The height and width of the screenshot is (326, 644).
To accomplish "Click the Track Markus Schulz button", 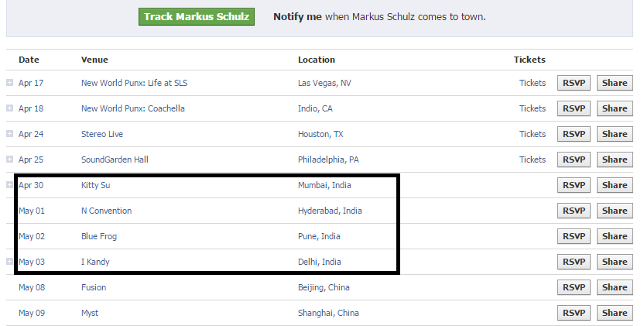I will point(197,16).
